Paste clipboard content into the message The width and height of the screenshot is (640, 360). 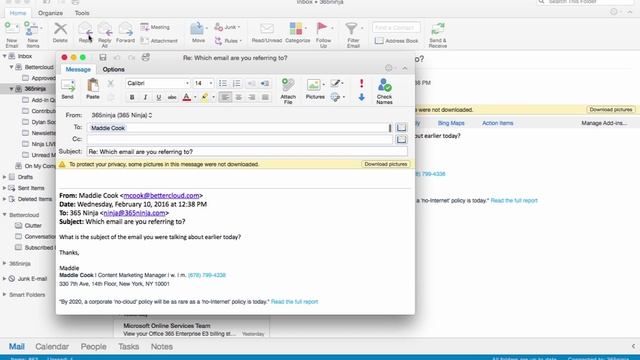pos(93,89)
